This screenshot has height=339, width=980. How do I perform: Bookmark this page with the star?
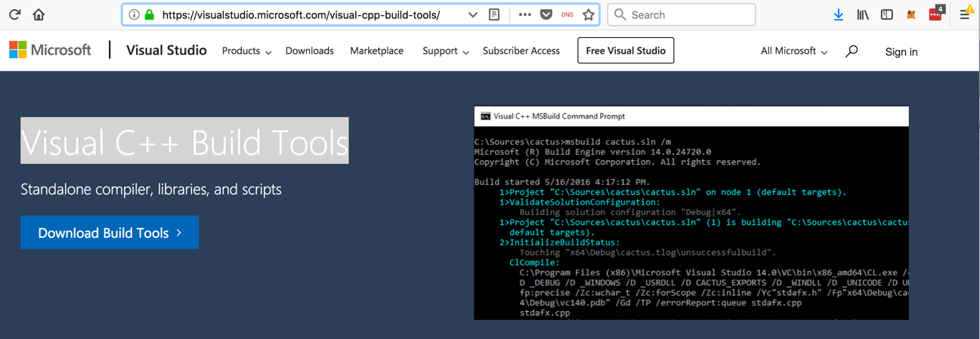click(x=589, y=14)
